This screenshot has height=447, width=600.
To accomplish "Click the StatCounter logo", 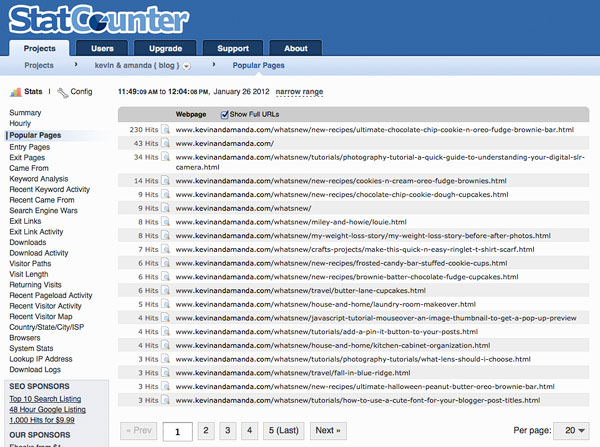I will point(99,19).
